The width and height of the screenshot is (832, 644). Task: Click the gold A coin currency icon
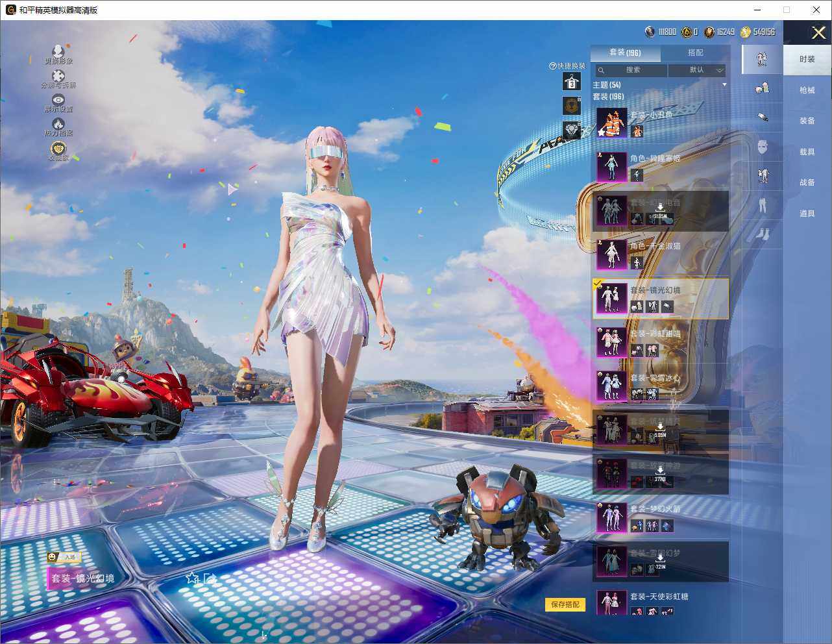tap(687, 32)
